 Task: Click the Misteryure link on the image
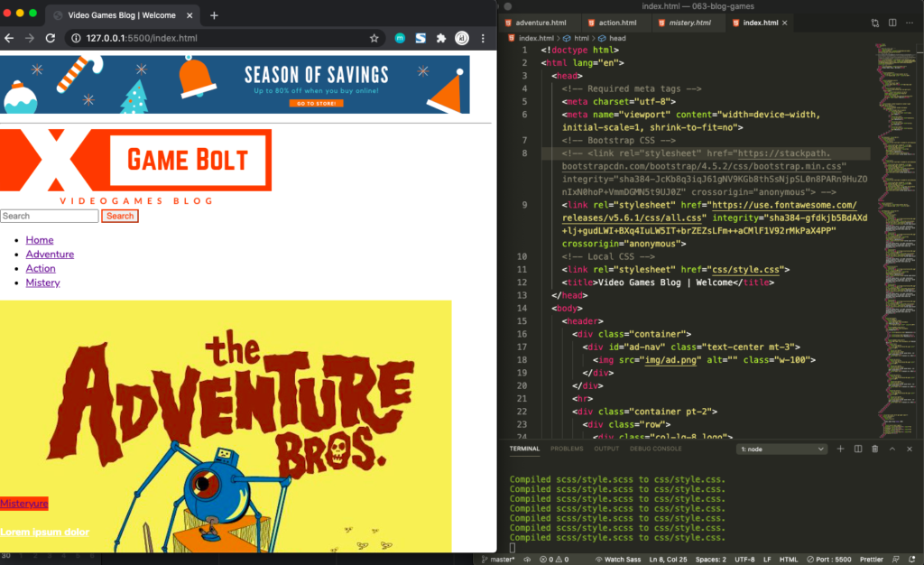(x=24, y=503)
